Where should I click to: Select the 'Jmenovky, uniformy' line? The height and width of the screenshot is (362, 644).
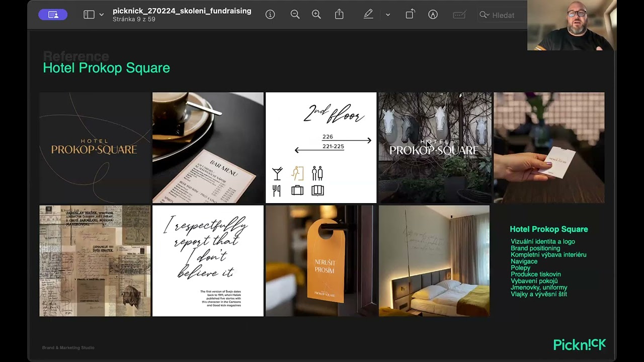click(x=539, y=288)
